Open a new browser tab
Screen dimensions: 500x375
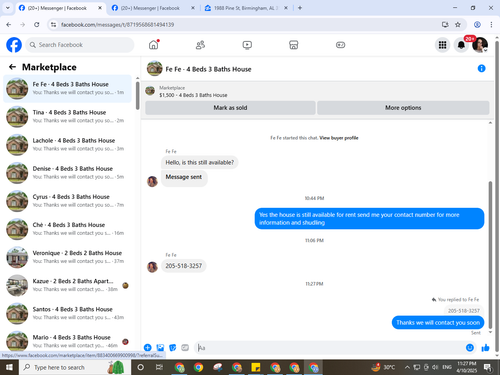[300, 8]
